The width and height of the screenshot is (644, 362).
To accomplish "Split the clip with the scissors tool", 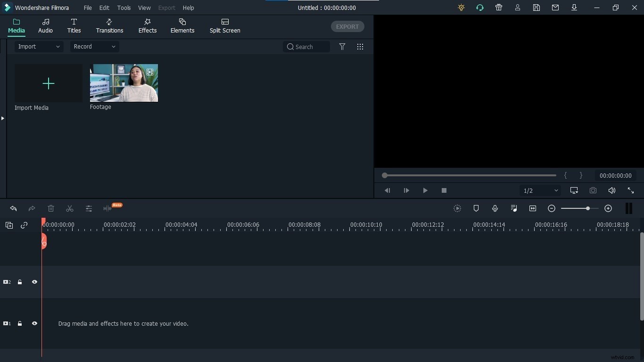I will 69,209.
